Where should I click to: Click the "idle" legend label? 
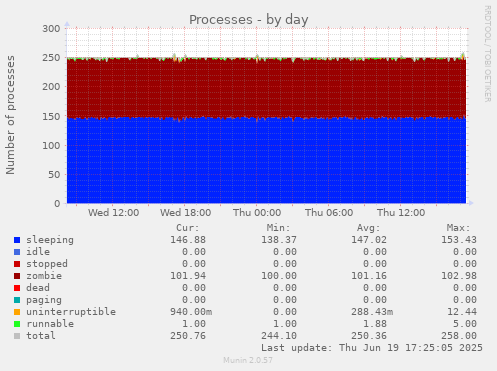pyautogui.click(x=38, y=252)
